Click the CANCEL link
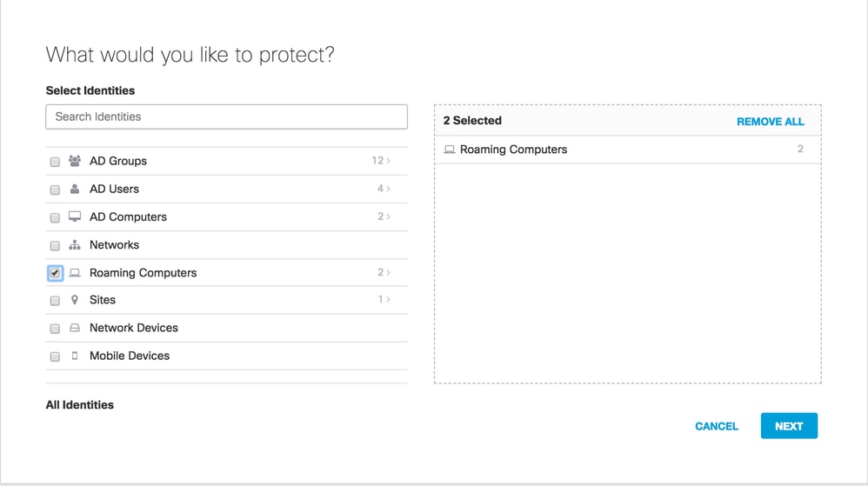Screen dimensions: 868x486 coord(717,426)
